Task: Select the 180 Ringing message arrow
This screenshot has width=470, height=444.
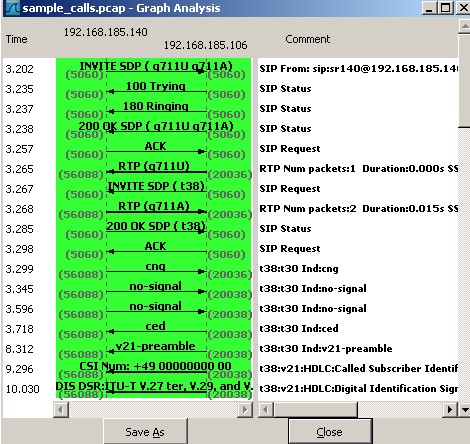Action: tap(157, 111)
